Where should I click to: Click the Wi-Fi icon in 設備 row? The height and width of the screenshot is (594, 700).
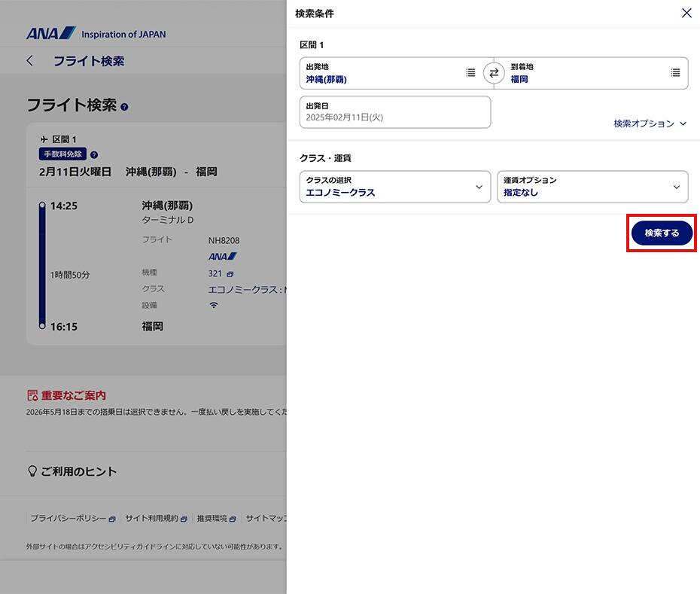click(x=214, y=305)
